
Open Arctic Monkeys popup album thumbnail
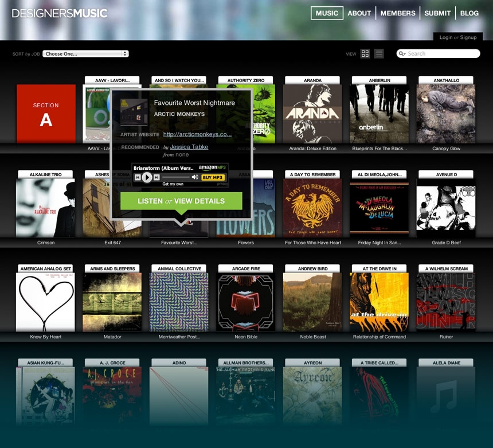[x=134, y=112]
